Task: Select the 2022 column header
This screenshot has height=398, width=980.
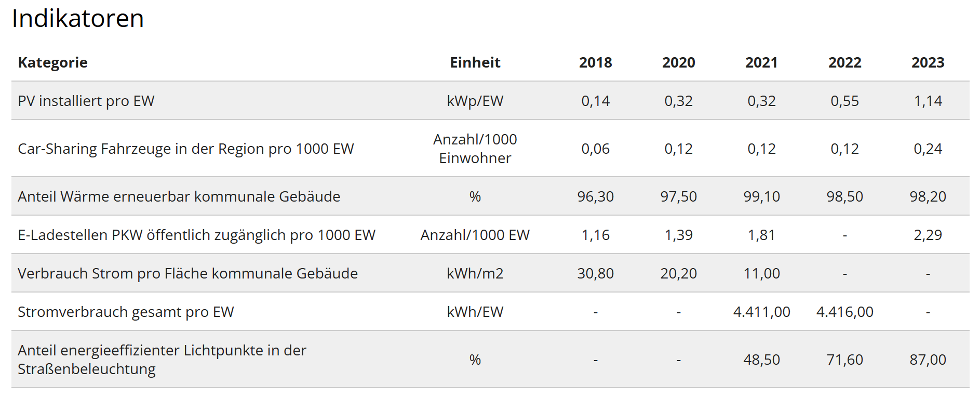Action: (844, 62)
